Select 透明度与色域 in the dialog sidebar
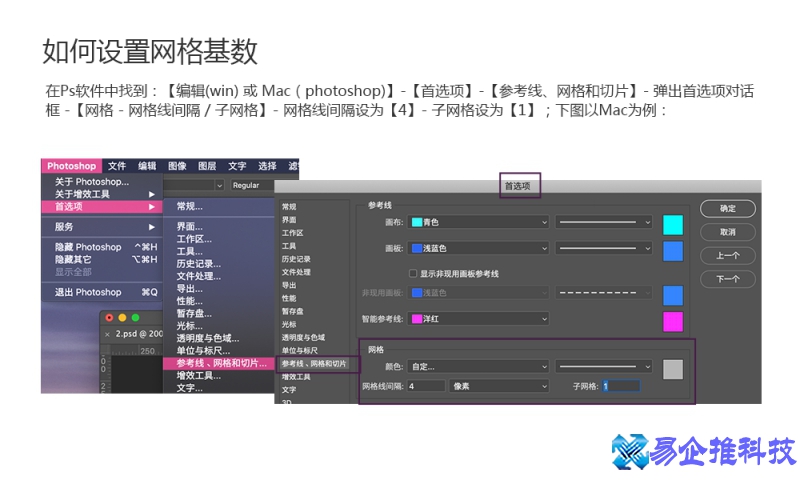 [303, 337]
